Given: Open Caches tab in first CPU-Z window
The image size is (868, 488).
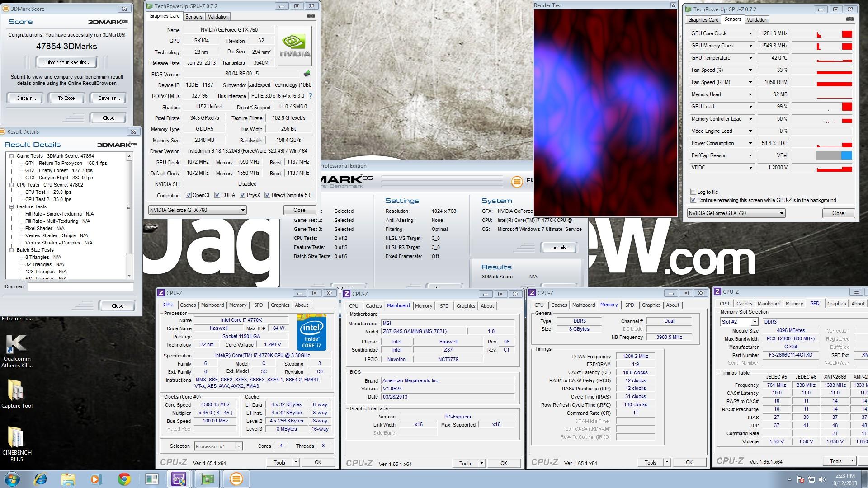Looking at the screenshot, I should point(188,305).
